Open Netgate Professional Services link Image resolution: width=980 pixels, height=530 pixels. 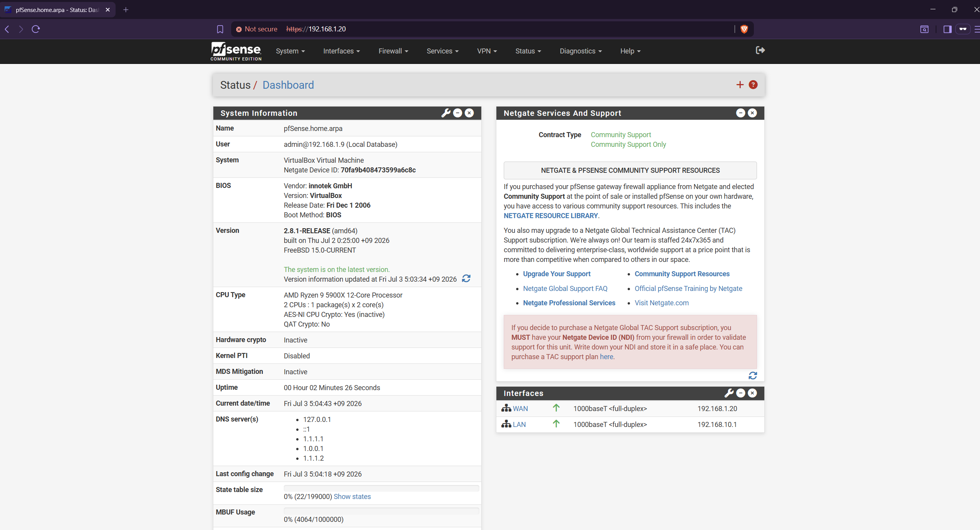[569, 303]
